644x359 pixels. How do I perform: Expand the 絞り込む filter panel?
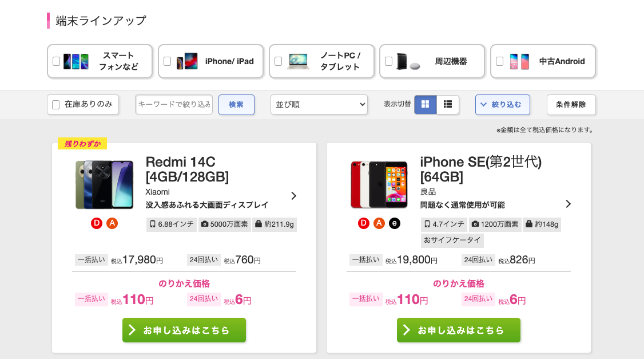pyautogui.click(x=502, y=104)
